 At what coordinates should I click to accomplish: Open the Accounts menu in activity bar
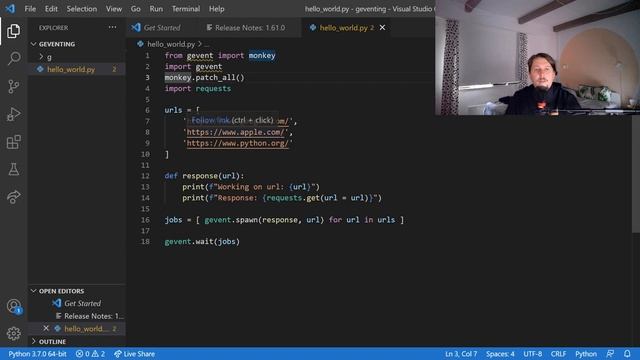coord(13,306)
